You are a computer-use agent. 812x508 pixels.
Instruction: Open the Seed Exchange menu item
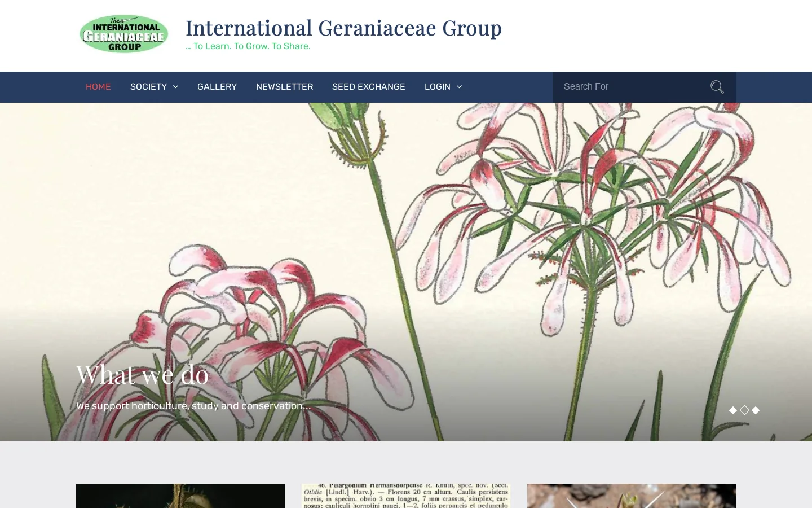tap(369, 87)
